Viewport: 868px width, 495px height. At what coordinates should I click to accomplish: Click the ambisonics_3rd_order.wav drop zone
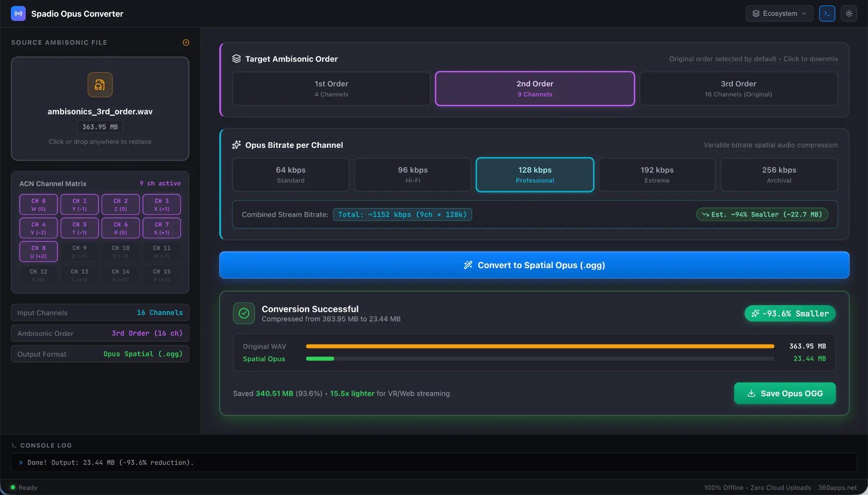(100, 108)
